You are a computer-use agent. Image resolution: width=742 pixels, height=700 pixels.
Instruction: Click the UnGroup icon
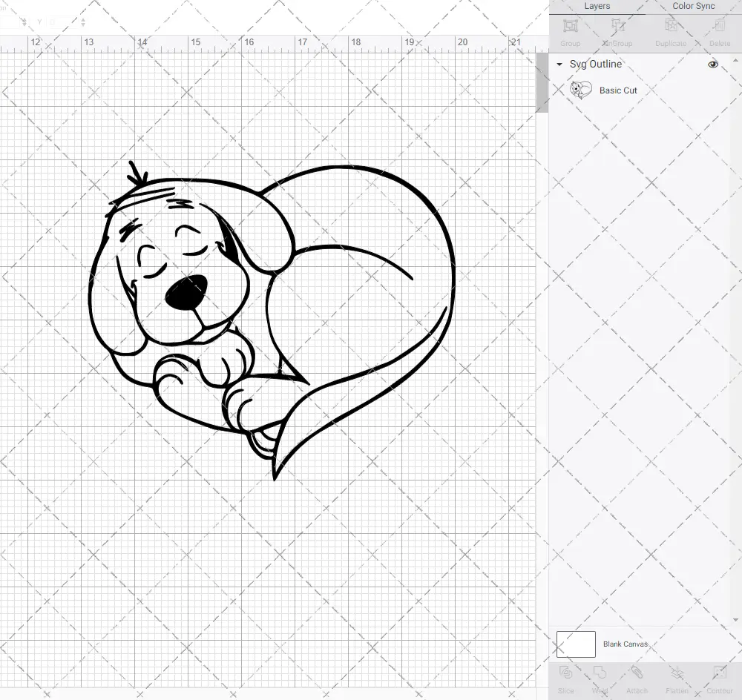point(617,31)
